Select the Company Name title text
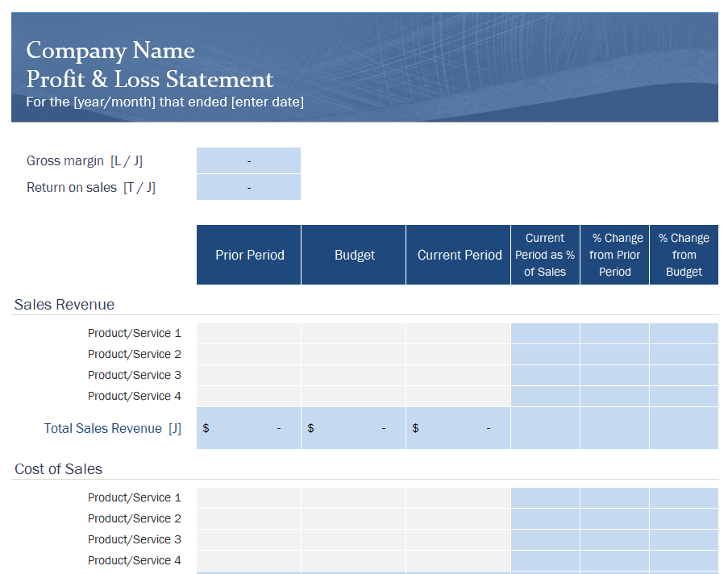 tap(110, 50)
